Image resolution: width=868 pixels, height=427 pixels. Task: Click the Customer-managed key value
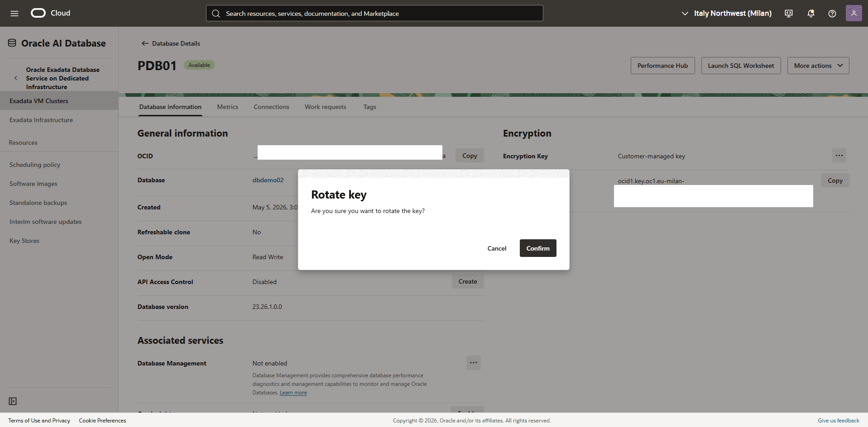[652, 156]
